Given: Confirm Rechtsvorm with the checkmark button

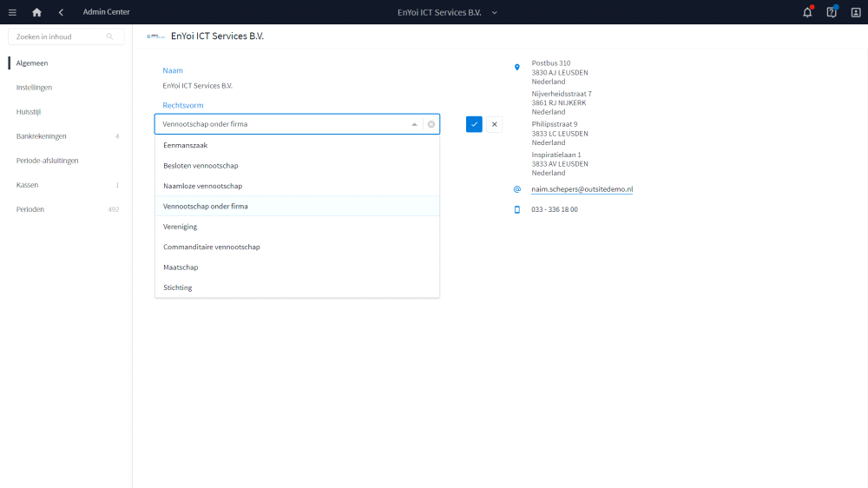Looking at the screenshot, I should [474, 124].
